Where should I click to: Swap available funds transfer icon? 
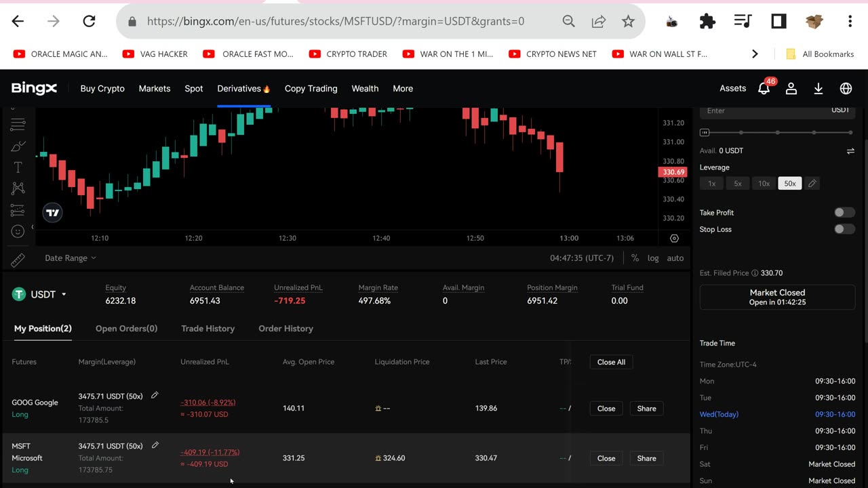(850, 151)
